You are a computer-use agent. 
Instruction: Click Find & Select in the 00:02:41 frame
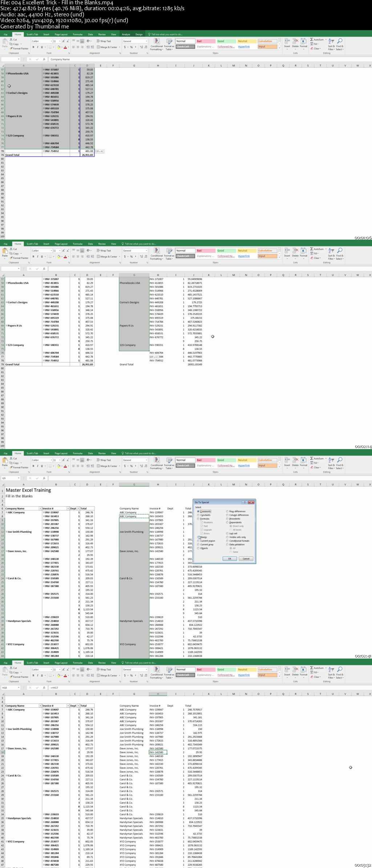coord(339,463)
